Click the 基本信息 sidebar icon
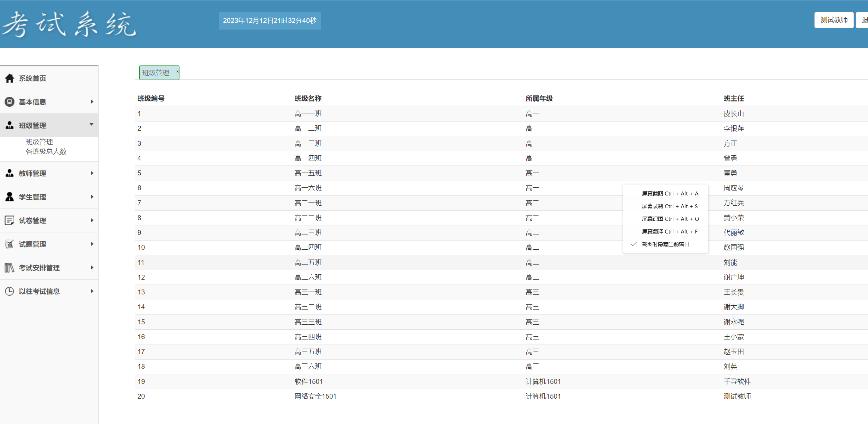 [x=10, y=102]
